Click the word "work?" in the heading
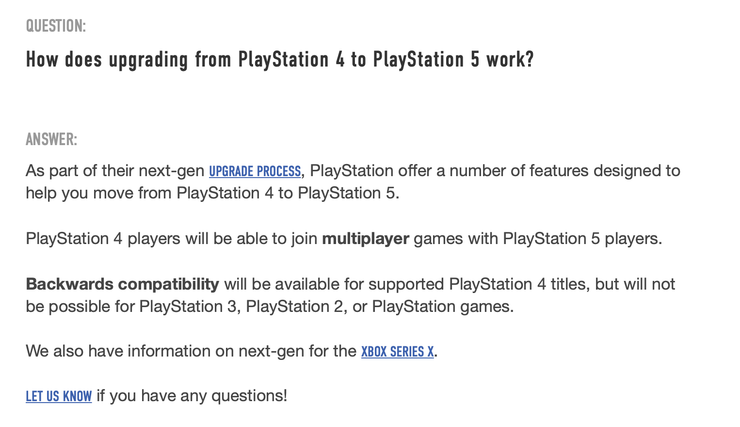 510,60
